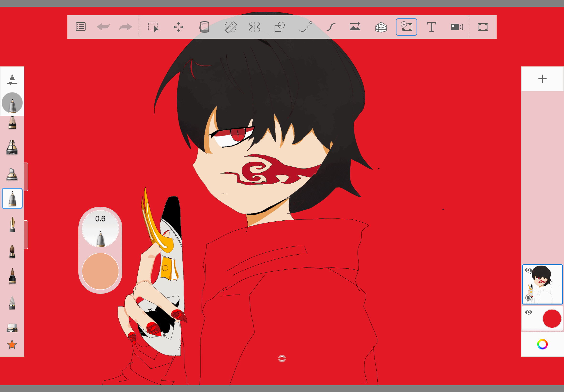Open favorite brushes star
This screenshot has width=564, height=392.
[12, 345]
